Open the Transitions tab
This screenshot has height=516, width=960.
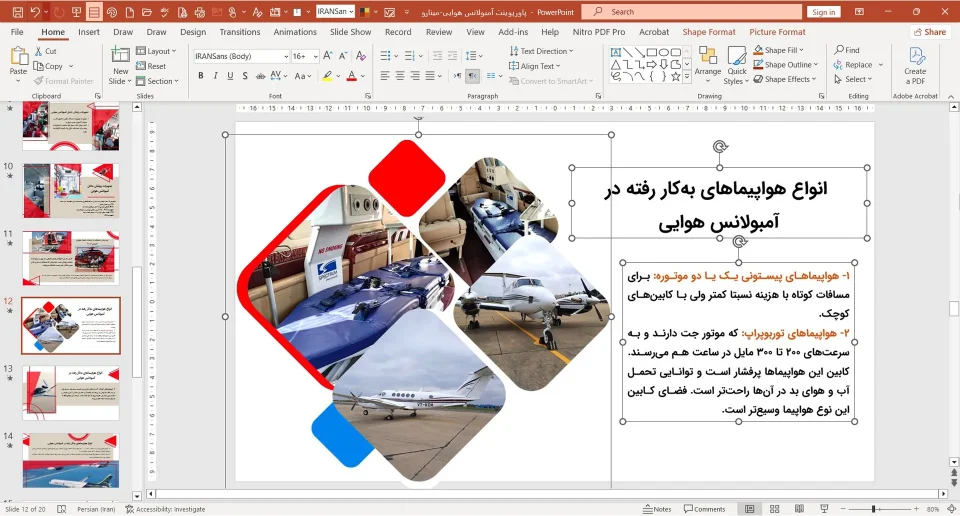point(239,32)
